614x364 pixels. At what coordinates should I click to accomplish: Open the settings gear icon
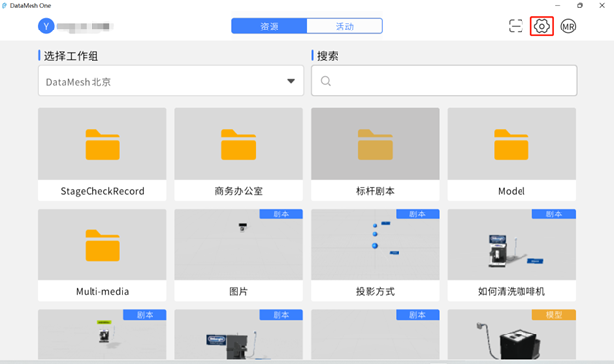541,27
